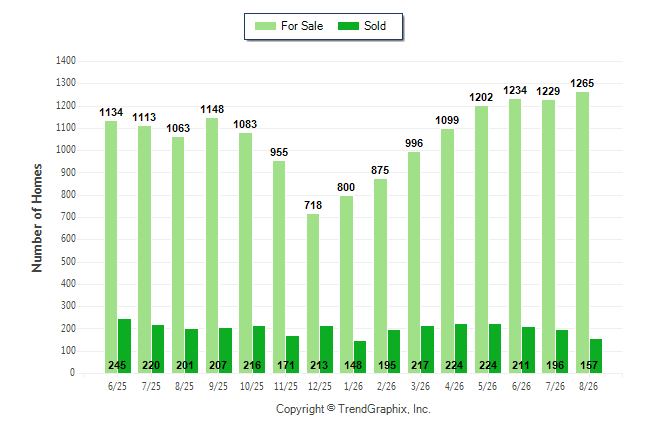
Task: Click the Copyright TrendGraphix, Inc. text
Action: (353, 409)
